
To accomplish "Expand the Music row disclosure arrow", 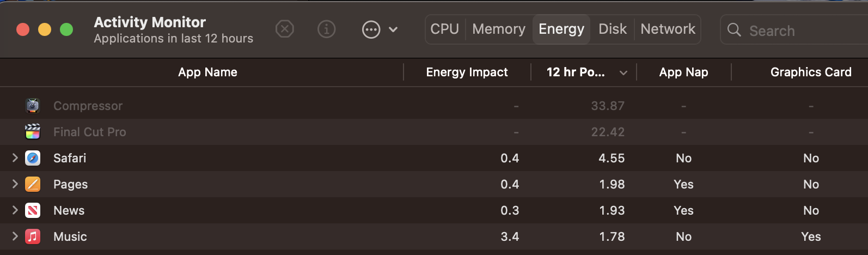I will (x=15, y=236).
